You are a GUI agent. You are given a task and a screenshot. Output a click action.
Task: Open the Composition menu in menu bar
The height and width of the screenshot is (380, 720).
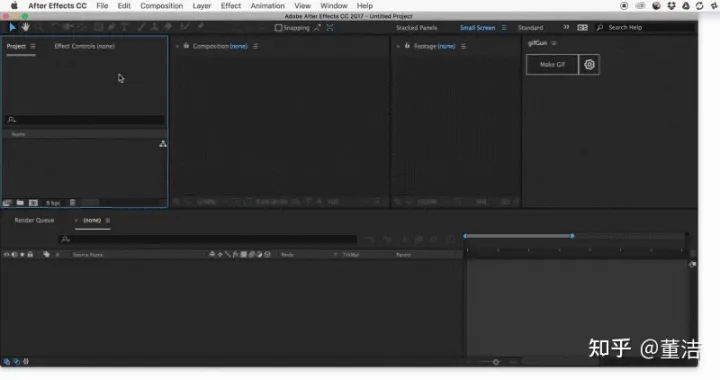162,6
